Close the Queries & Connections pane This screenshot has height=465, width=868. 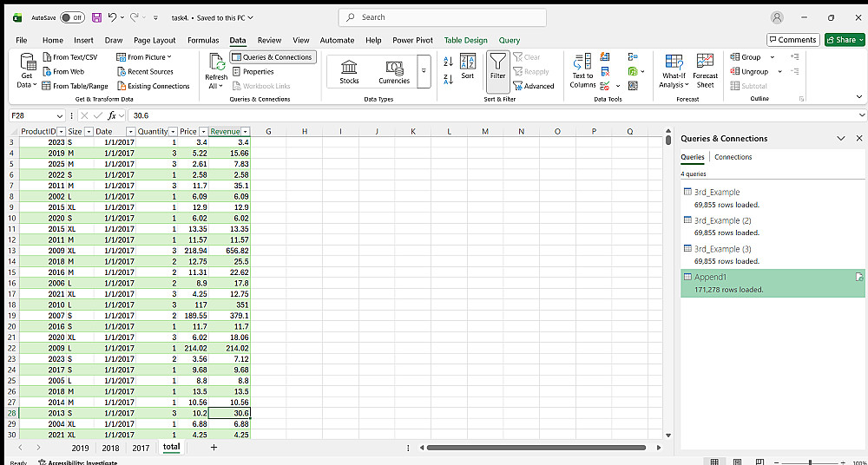click(859, 139)
